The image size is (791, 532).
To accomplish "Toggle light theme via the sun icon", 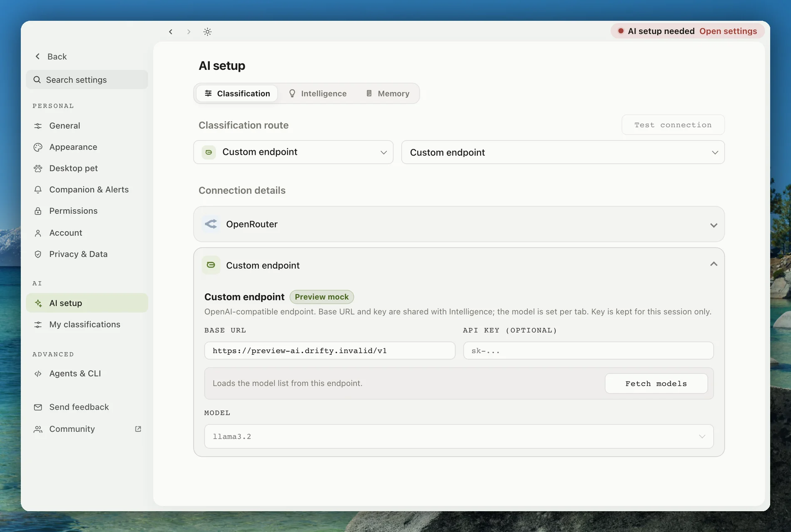I will [x=207, y=32].
